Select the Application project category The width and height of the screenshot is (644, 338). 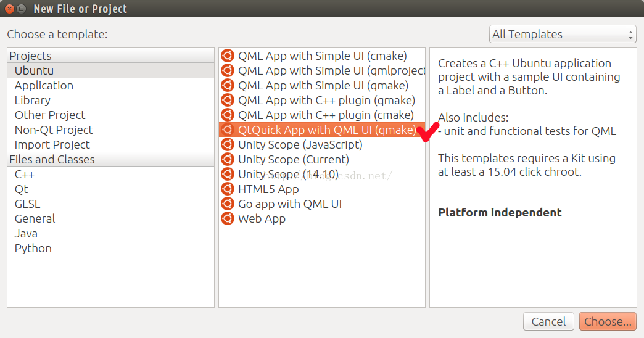coord(111,85)
